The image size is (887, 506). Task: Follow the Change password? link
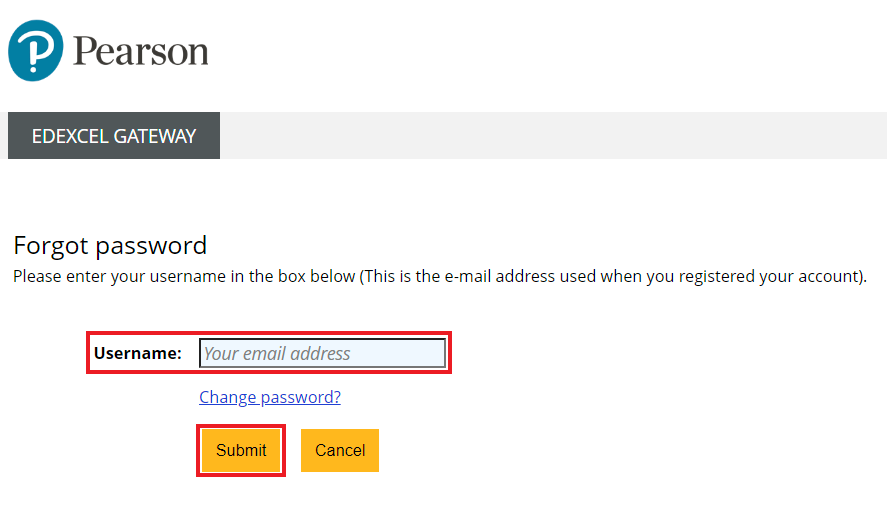coord(270,397)
